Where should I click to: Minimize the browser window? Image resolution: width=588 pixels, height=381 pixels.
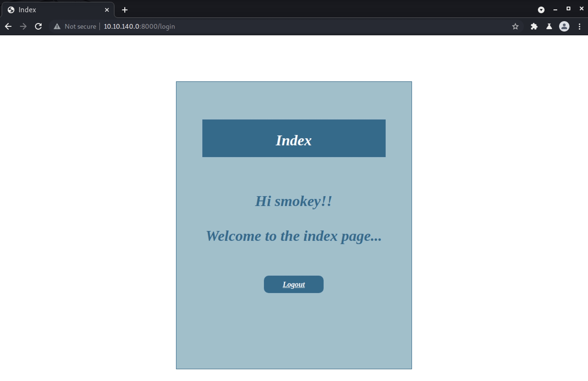tap(555, 10)
